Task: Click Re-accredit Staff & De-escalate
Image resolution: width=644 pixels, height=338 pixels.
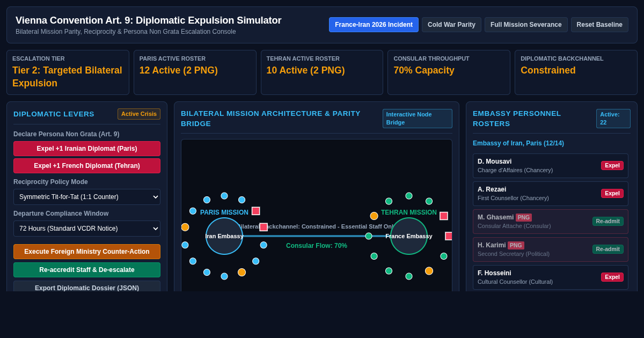Action: coord(87,270)
